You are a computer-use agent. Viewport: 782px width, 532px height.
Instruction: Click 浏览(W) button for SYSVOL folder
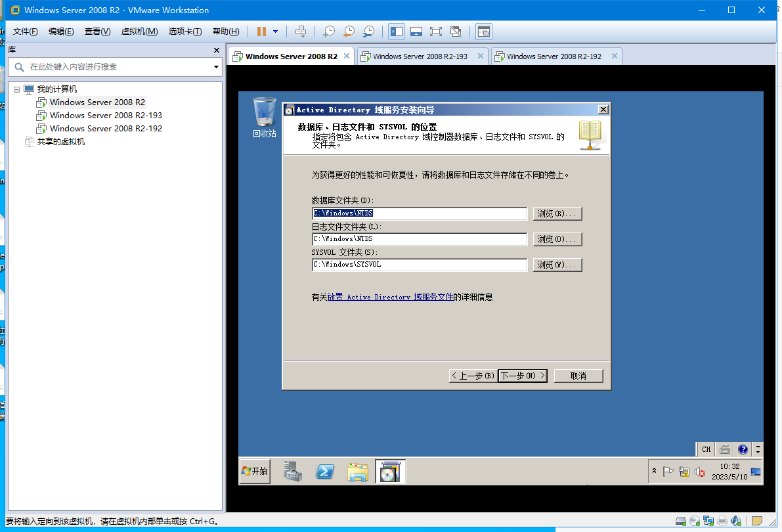(557, 265)
